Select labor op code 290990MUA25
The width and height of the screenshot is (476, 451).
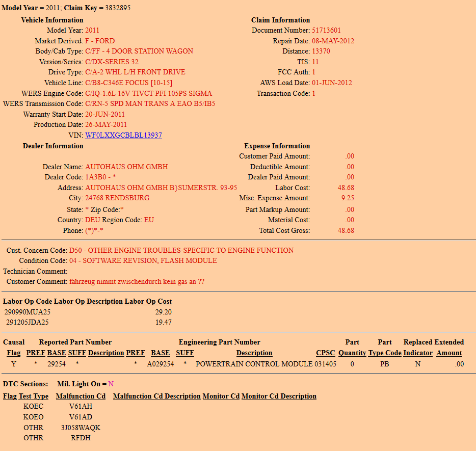pos(28,312)
